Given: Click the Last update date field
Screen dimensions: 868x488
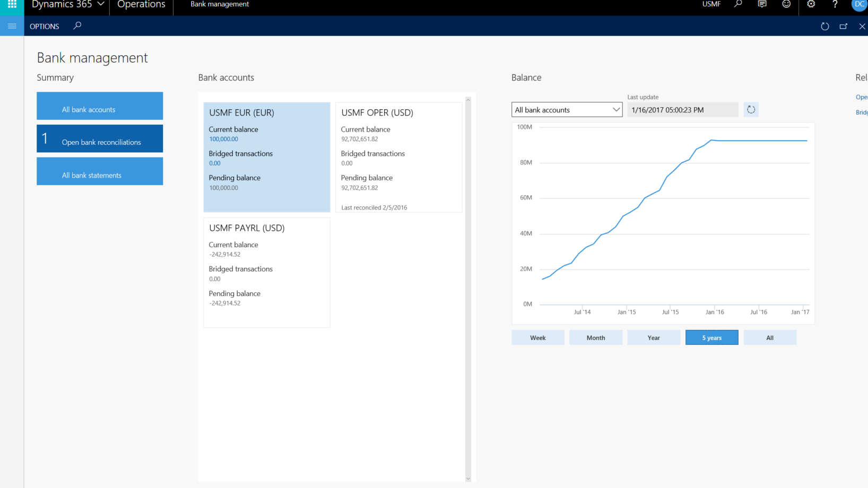Looking at the screenshot, I should 682,110.
